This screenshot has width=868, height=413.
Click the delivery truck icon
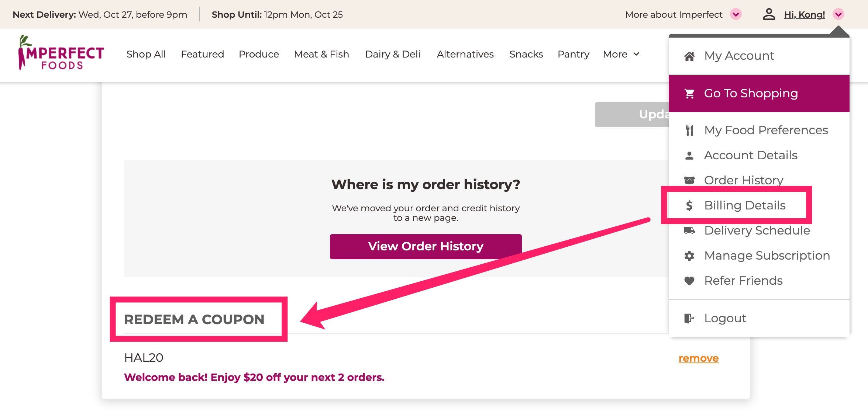(x=689, y=230)
